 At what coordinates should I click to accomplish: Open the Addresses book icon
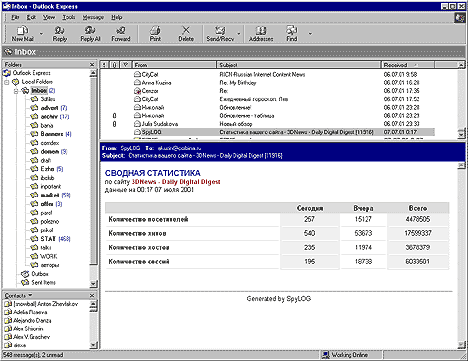(261, 34)
